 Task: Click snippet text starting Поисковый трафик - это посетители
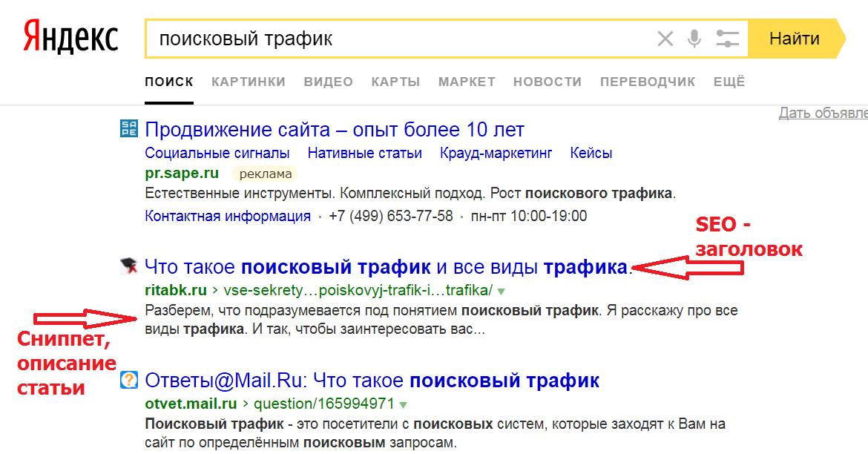pos(435,433)
